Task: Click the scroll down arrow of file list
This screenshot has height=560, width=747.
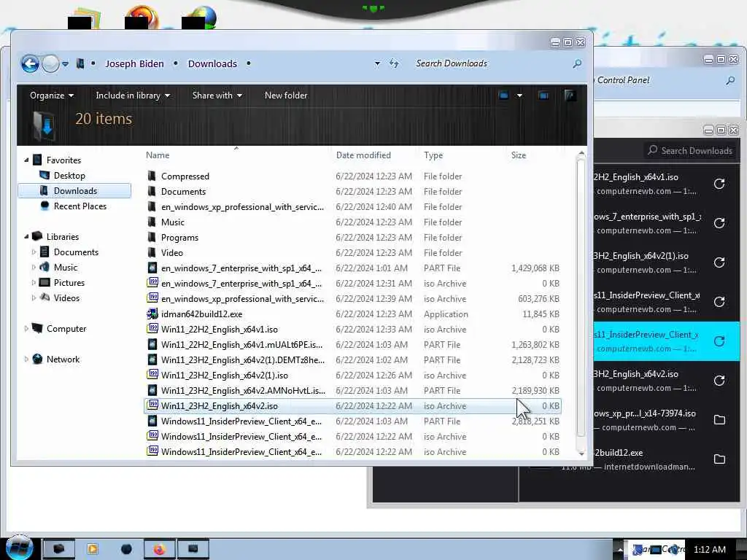Action: click(581, 454)
